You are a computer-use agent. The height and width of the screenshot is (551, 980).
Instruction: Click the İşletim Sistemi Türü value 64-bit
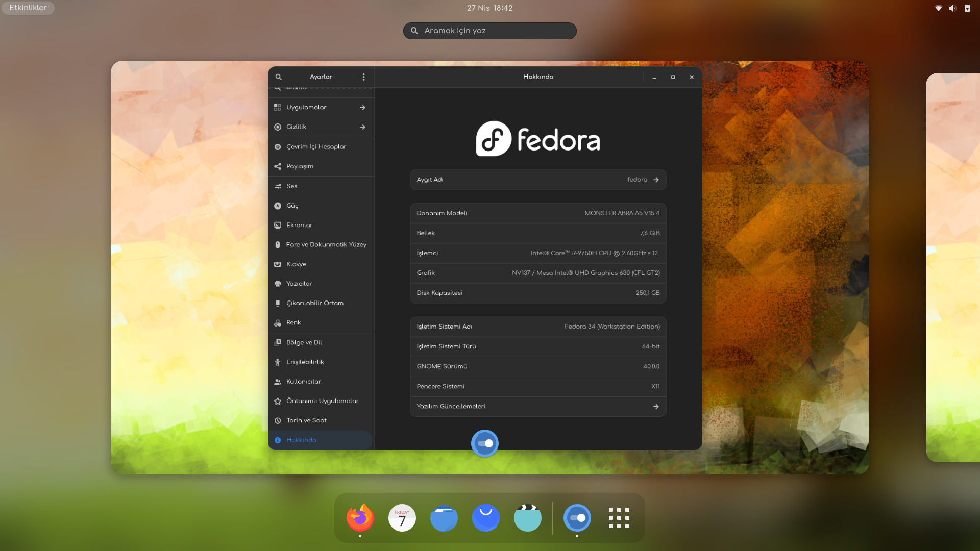(651, 346)
